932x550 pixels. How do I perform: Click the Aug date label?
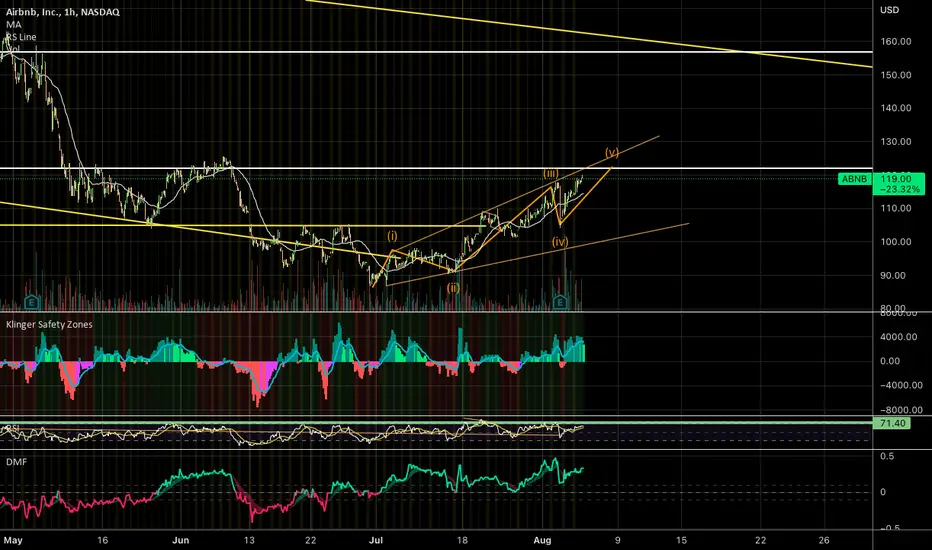pyautogui.click(x=542, y=540)
